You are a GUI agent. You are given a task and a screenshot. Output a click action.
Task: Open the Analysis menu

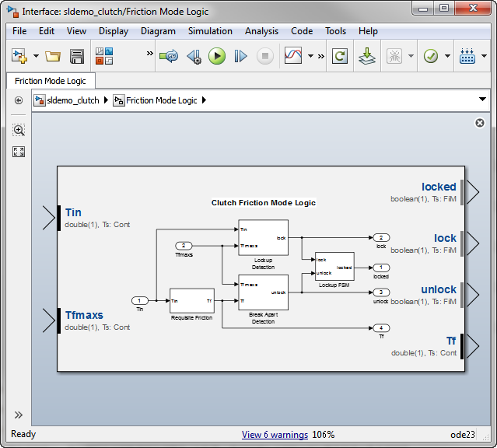[261, 31]
